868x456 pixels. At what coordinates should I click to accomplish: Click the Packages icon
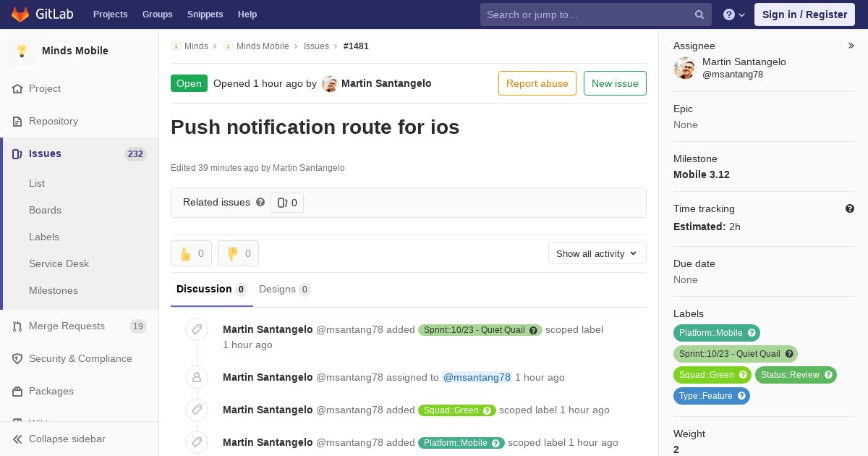[17, 391]
